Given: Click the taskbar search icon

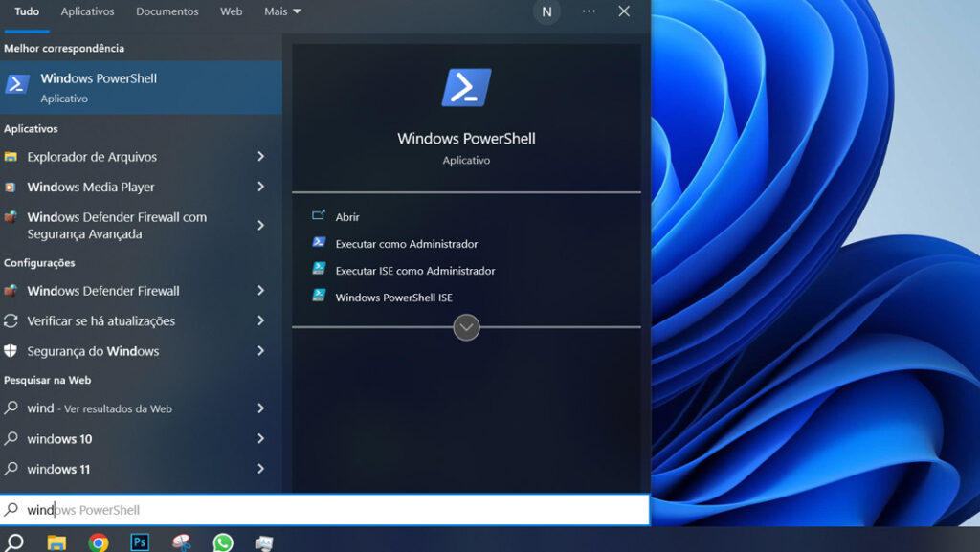Looking at the screenshot, I should [13, 542].
